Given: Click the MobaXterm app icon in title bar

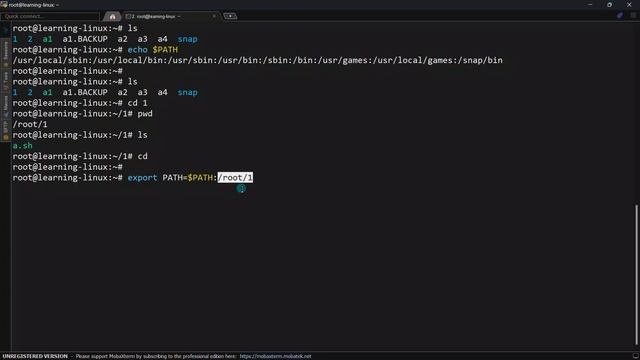Looking at the screenshot, I should (4, 4).
